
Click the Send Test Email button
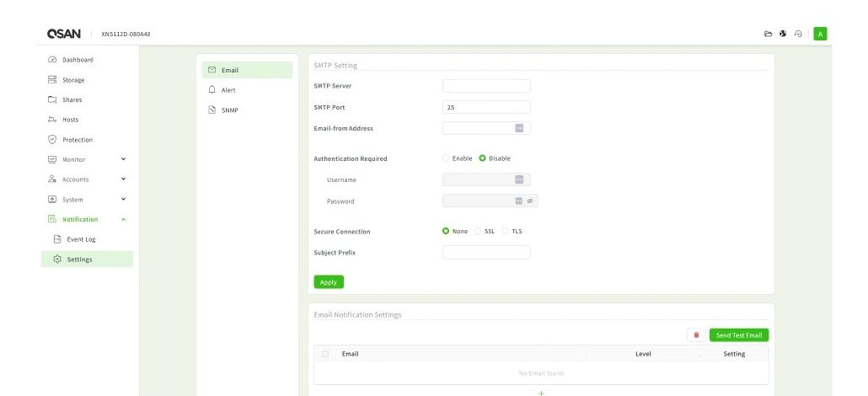pos(739,335)
